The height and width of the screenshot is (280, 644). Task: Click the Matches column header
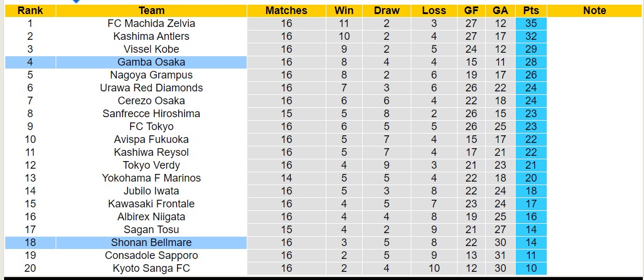[286, 11]
